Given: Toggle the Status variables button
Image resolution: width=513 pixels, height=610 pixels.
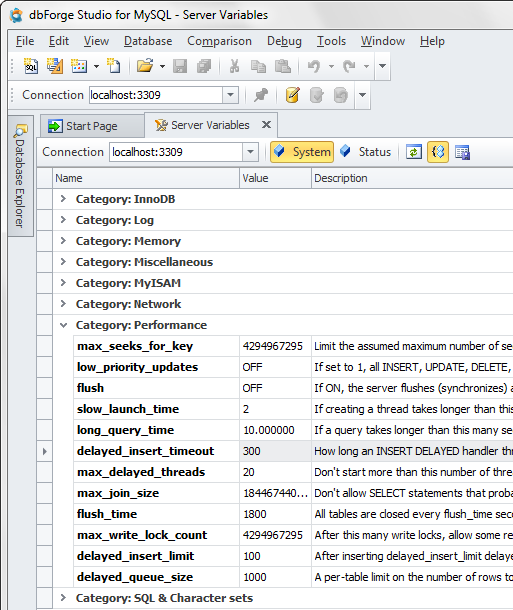Looking at the screenshot, I should pos(366,152).
